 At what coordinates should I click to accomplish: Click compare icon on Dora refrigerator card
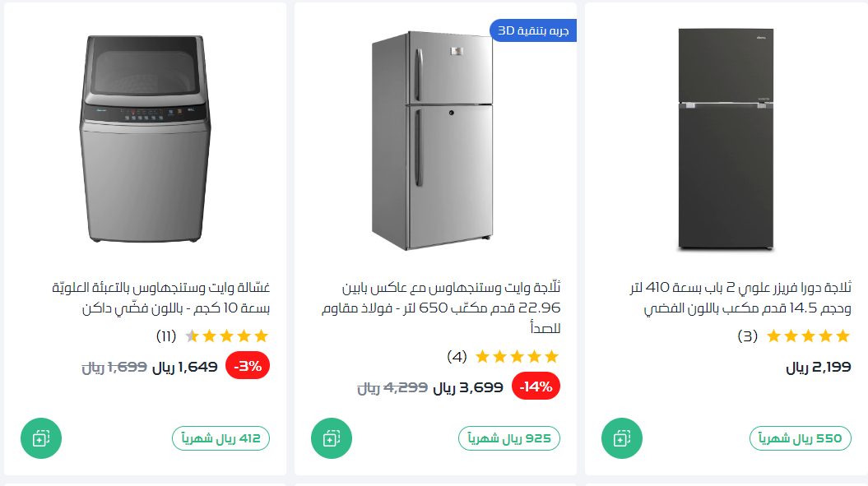point(622,438)
